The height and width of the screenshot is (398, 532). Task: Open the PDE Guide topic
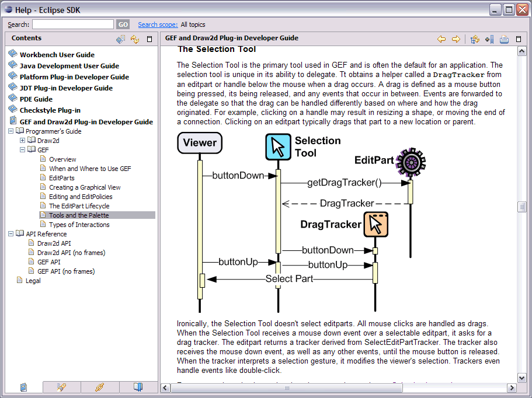click(x=36, y=99)
